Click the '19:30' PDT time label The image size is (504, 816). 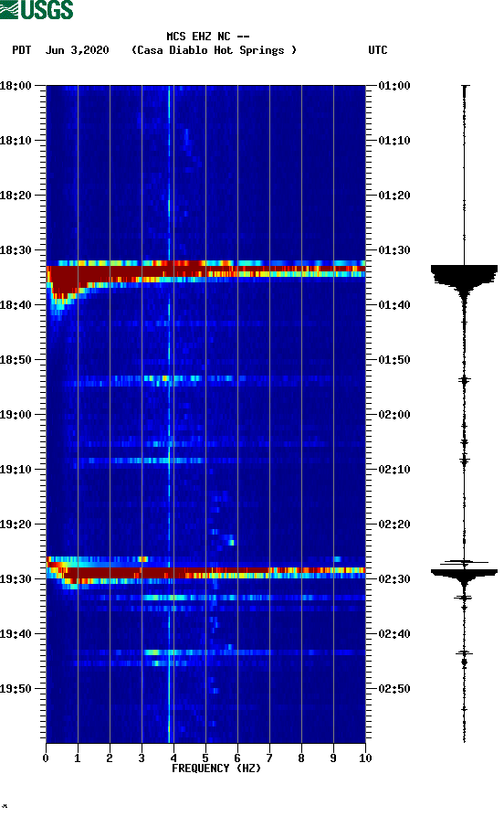click(16, 579)
